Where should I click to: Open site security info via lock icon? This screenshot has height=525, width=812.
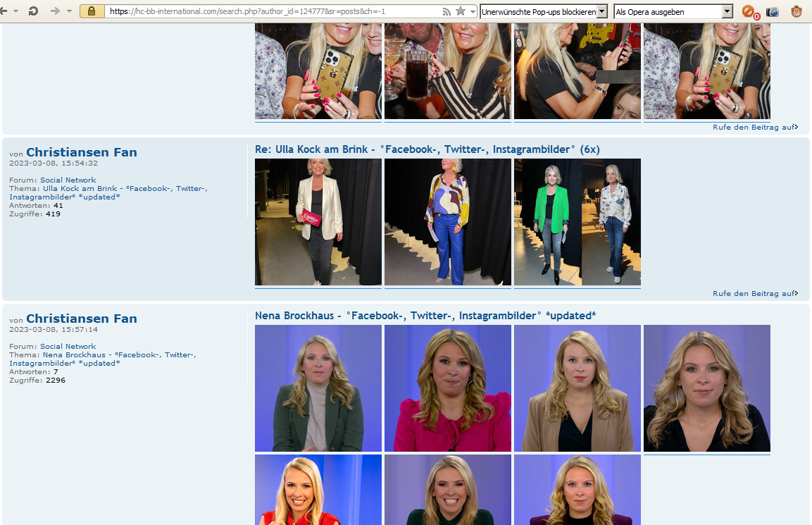click(x=92, y=11)
